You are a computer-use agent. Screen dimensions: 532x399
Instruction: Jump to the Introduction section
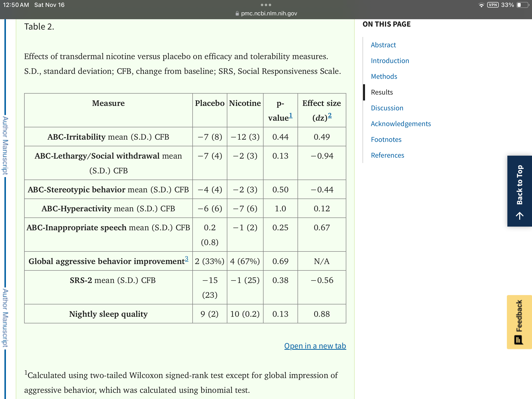[x=390, y=61]
